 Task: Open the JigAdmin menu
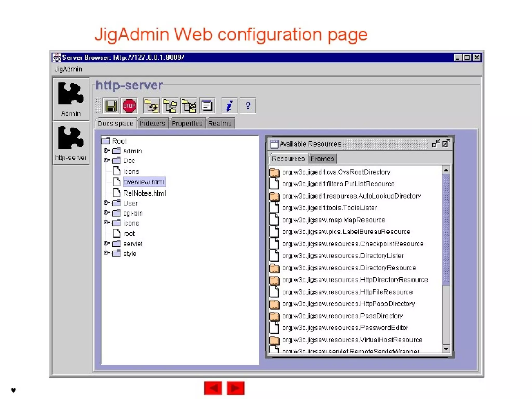(x=68, y=69)
